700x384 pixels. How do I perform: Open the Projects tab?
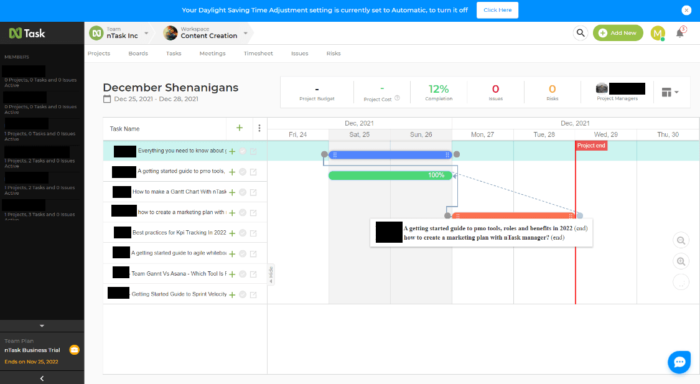pyautogui.click(x=99, y=53)
